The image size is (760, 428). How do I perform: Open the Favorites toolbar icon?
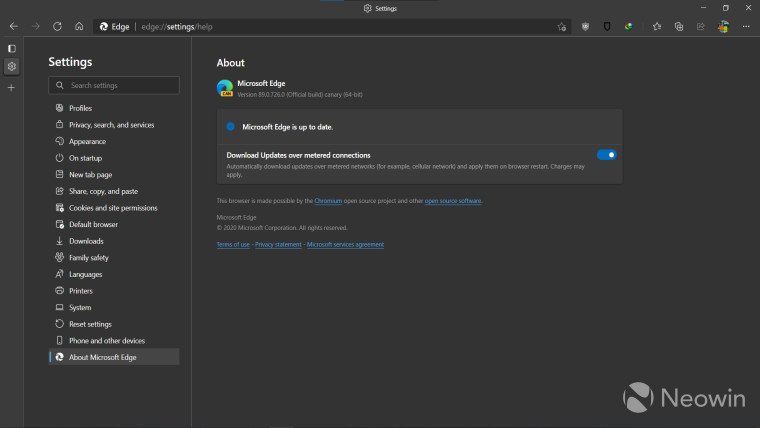[x=657, y=27]
